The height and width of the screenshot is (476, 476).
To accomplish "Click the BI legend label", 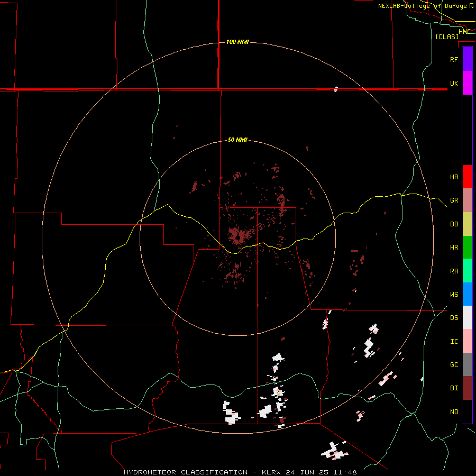I will (x=454, y=388).
